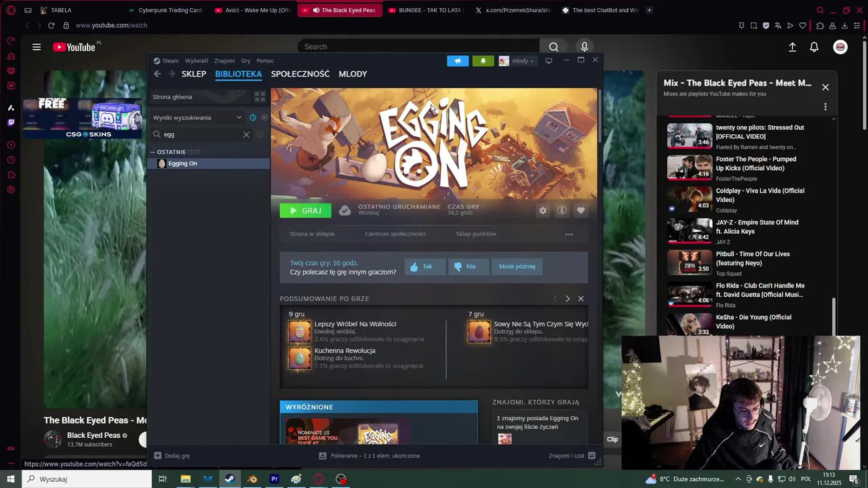
Task: Dismiss the Podsumowanie po grze section
Action: 580,299
